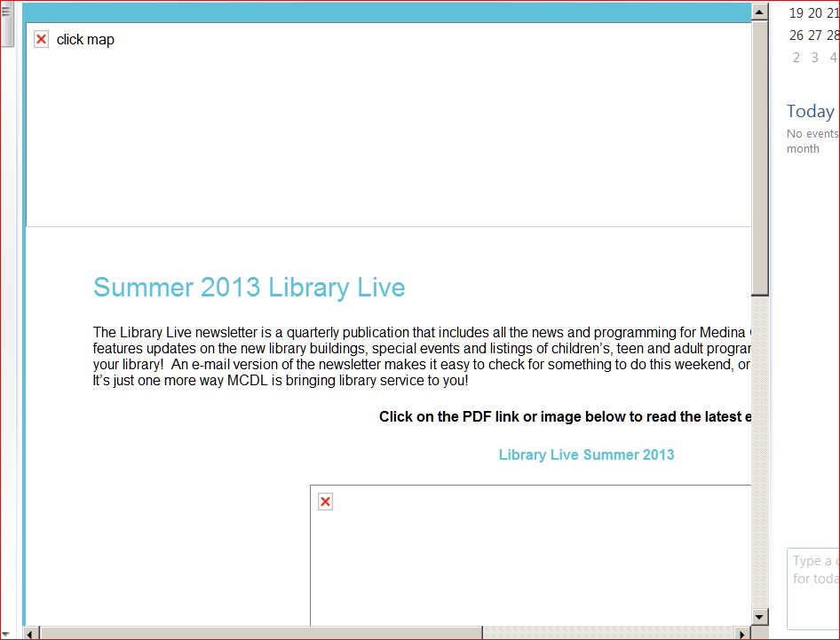This screenshot has width=840, height=640.
Task: Click the vertical scrollbar thumb
Action: pos(760,158)
